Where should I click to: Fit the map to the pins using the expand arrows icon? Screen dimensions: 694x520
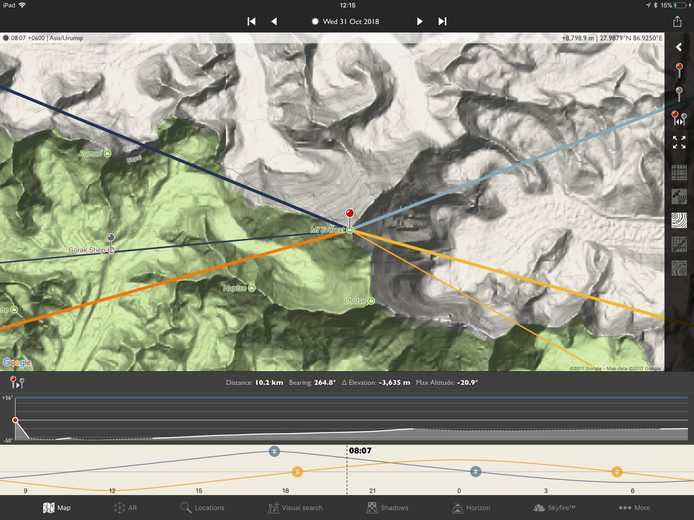[x=679, y=142]
